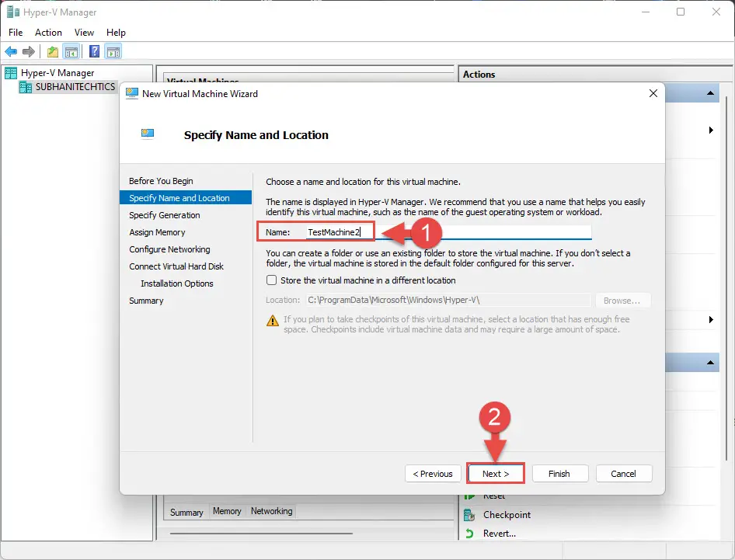Image resolution: width=735 pixels, height=560 pixels.
Task: Go back with the < Previous button
Action: coord(433,474)
